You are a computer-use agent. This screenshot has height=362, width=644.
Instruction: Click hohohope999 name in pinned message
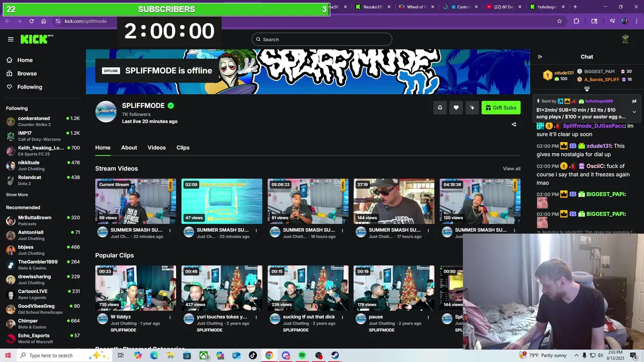(x=599, y=101)
